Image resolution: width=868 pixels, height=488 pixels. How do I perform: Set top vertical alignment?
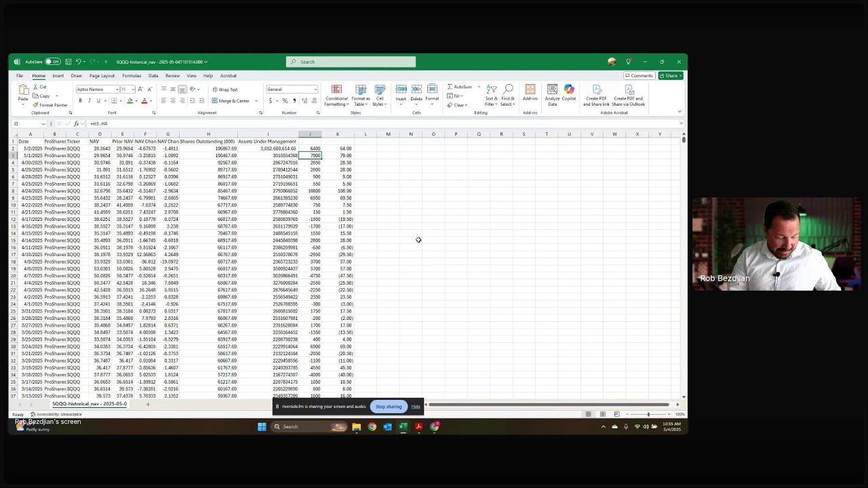[x=163, y=89]
